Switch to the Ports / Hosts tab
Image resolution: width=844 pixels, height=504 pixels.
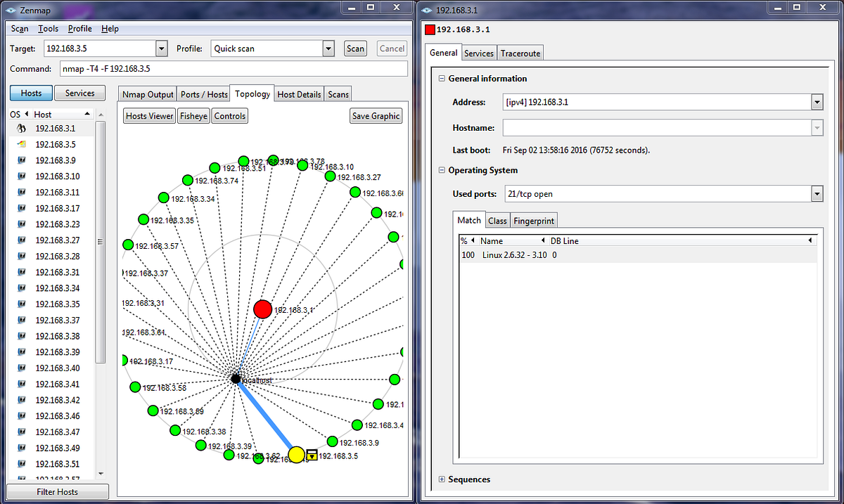(204, 94)
